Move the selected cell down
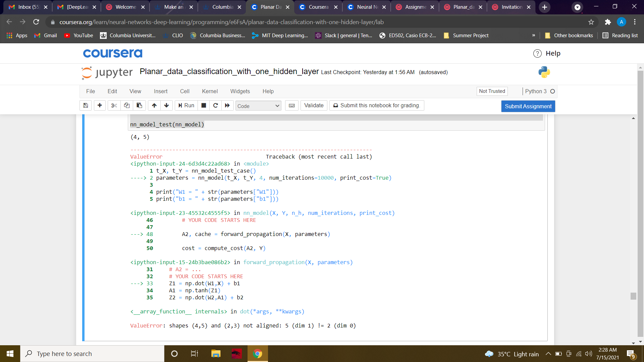644x362 pixels. coord(166,106)
